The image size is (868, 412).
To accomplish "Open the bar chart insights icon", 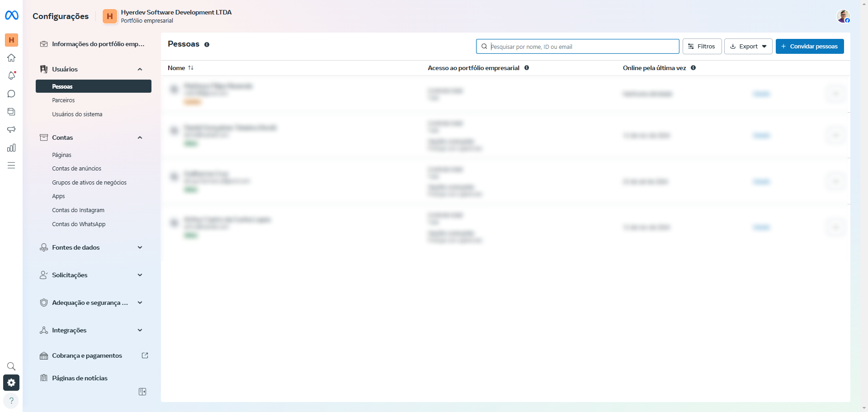I will tap(11, 148).
